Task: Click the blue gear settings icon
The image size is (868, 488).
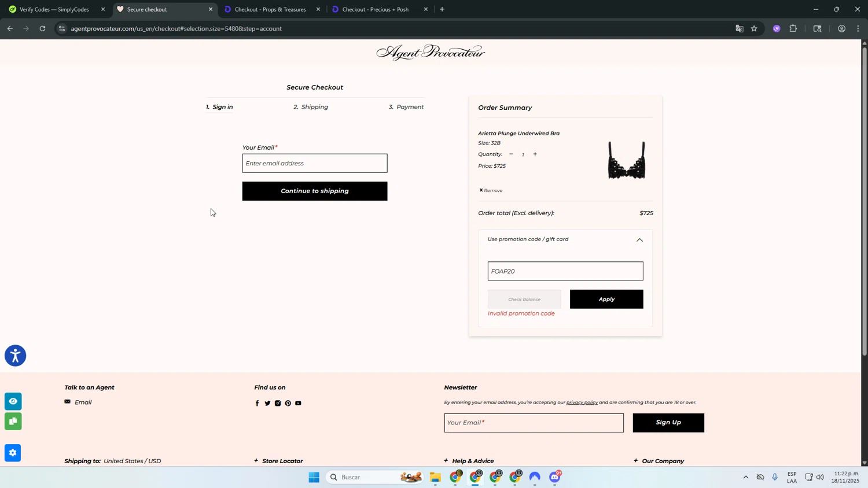Action: coord(13,453)
